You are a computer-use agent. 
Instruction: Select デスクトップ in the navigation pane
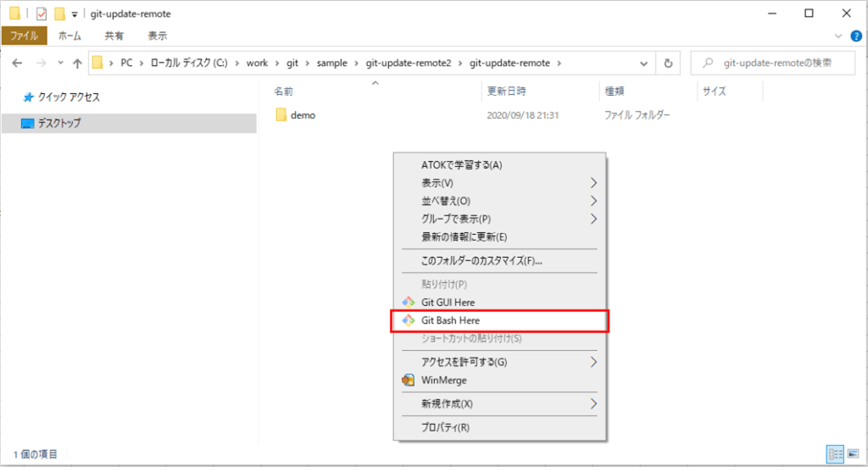[x=59, y=123]
